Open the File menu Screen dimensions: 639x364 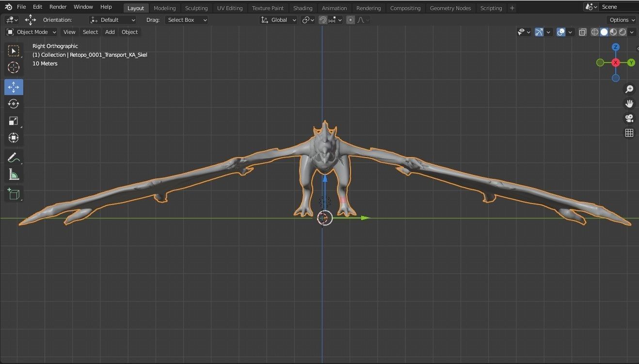[21, 7]
